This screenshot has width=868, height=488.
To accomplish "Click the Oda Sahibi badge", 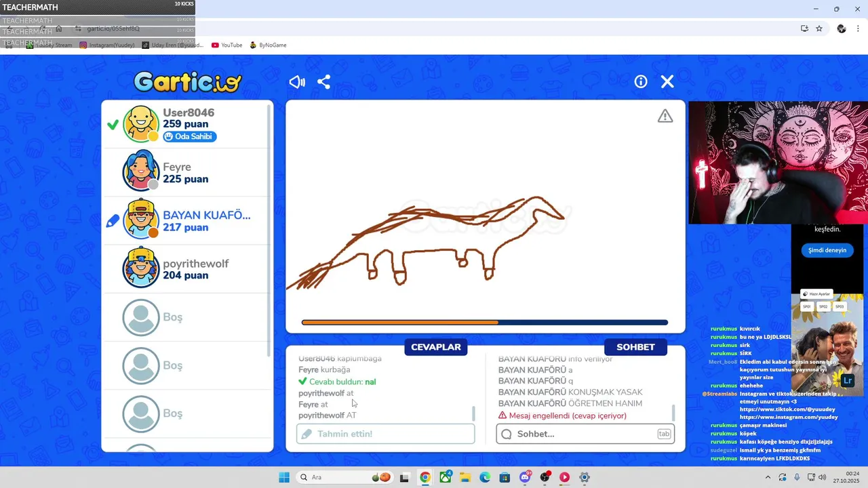I will pyautogui.click(x=190, y=137).
